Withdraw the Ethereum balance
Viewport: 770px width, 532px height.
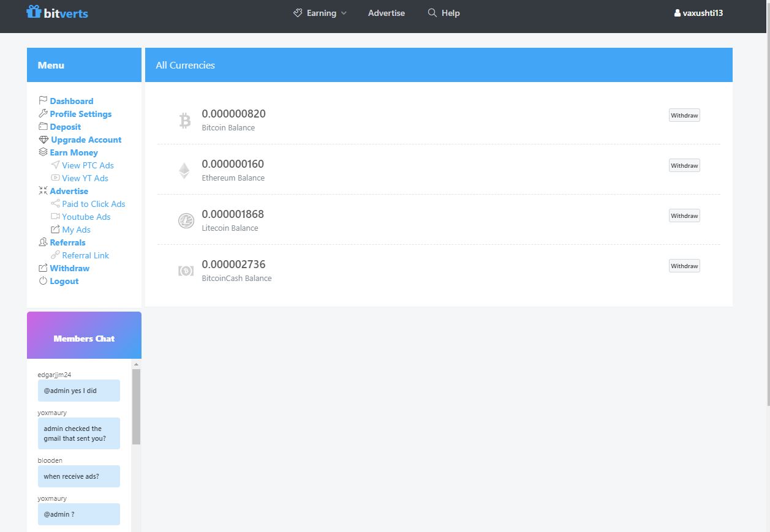tap(684, 165)
